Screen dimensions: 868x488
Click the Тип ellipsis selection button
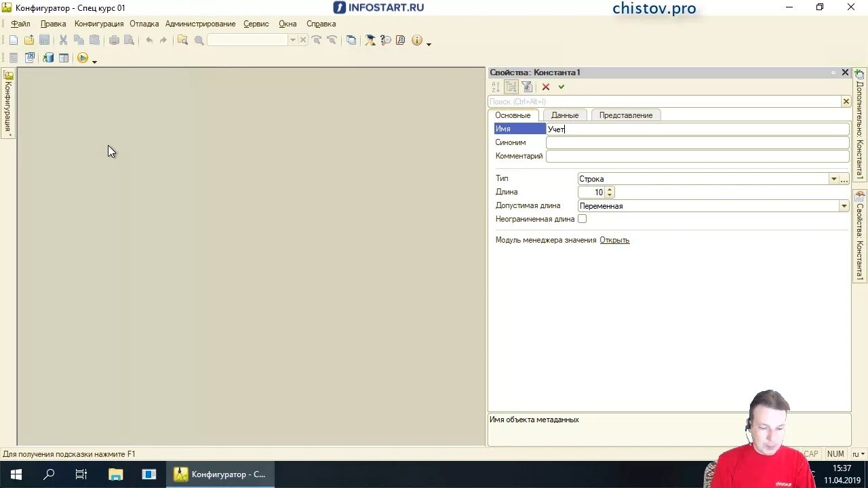844,179
